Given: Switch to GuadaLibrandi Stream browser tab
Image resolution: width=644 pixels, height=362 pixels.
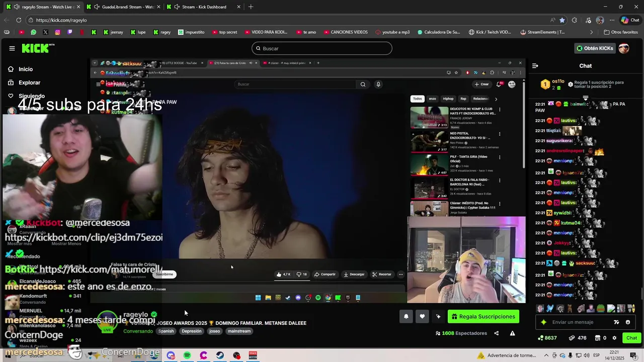Looking at the screenshot, I should [x=123, y=7].
